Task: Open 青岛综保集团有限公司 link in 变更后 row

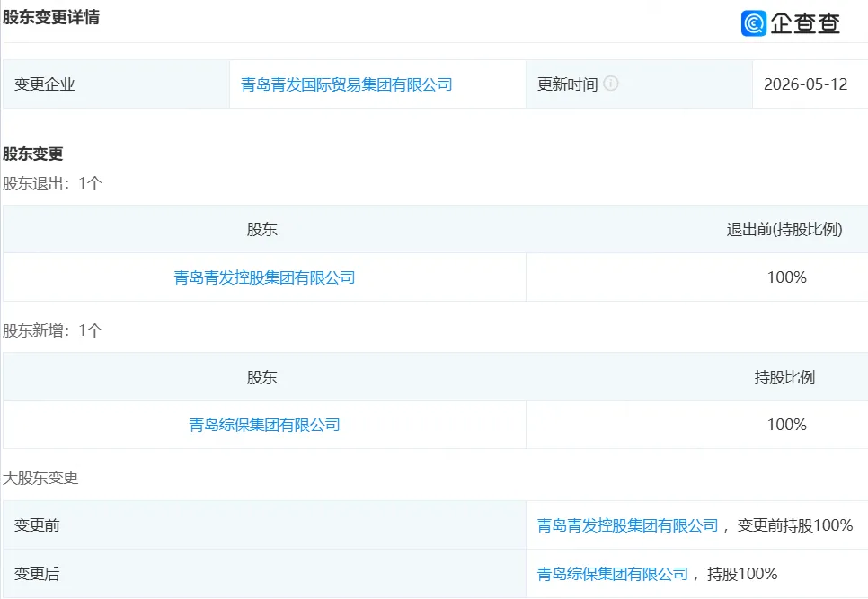Action: point(613,574)
